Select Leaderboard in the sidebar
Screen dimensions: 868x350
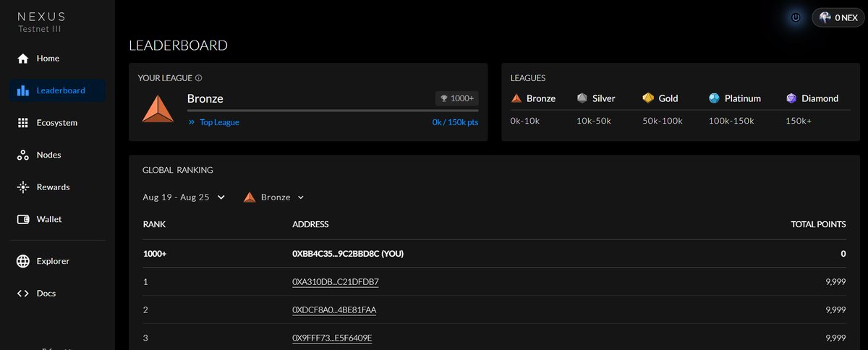click(x=58, y=90)
